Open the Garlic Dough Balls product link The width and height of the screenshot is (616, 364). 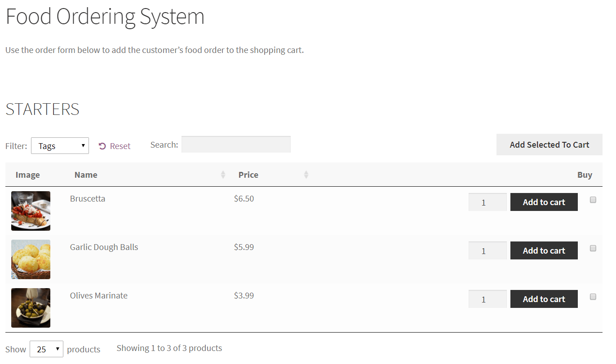[x=104, y=246]
